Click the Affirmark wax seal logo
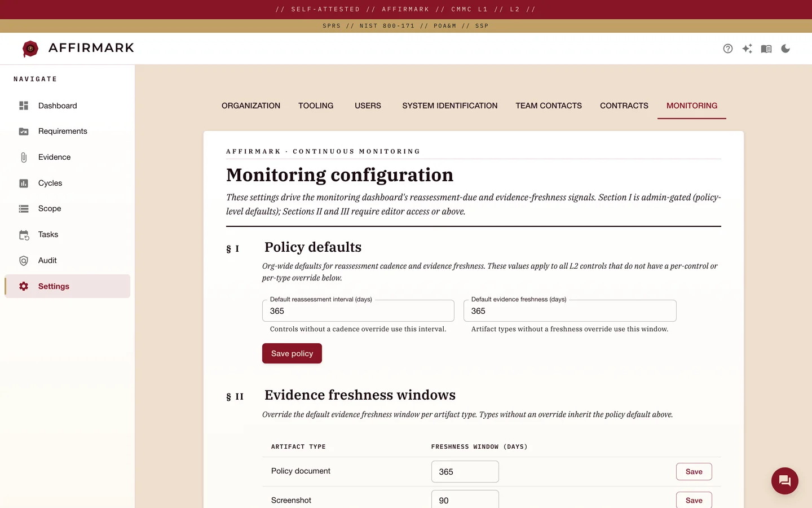This screenshot has height=508, width=812. pyautogui.click(x=30, y=49)
